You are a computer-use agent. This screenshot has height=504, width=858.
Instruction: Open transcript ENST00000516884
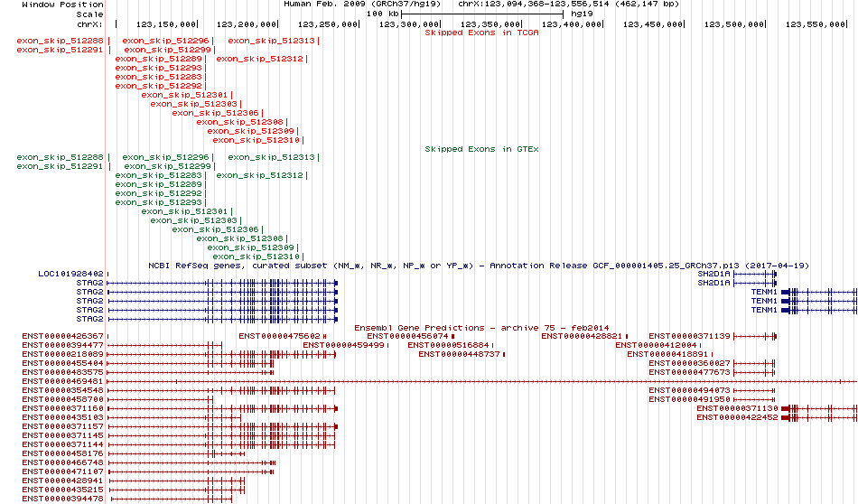point(448,345)
